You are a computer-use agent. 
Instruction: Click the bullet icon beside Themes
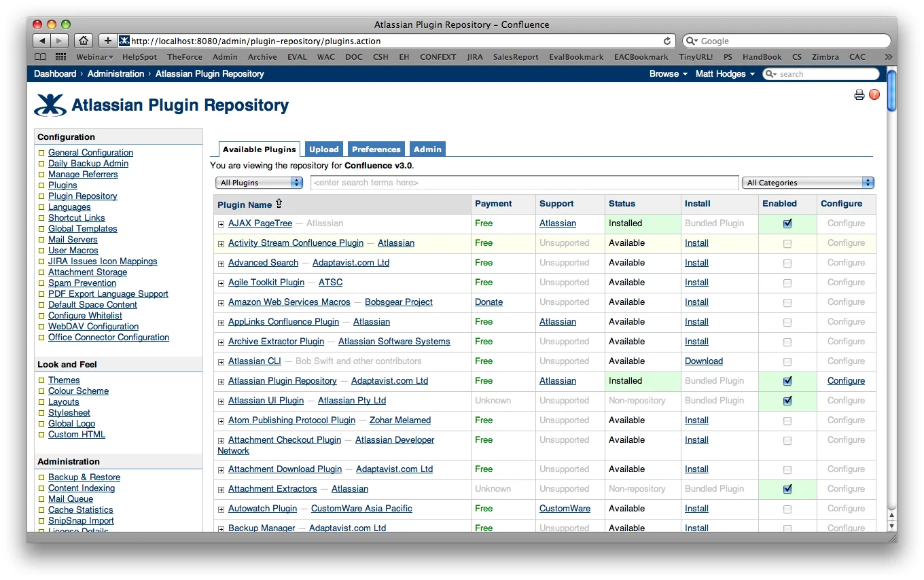click(41, 380)
